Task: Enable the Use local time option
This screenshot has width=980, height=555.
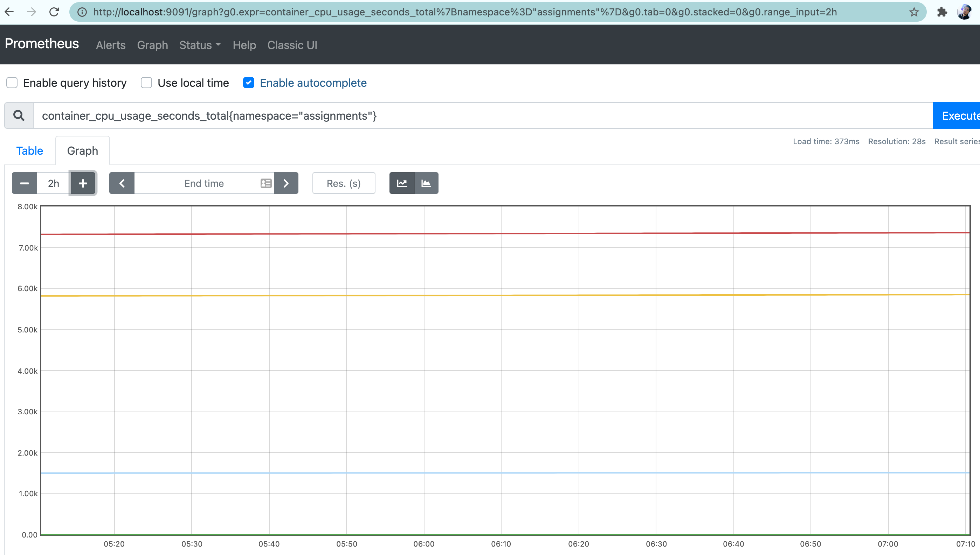Action: pyautogui.click(x=146, y=83)
